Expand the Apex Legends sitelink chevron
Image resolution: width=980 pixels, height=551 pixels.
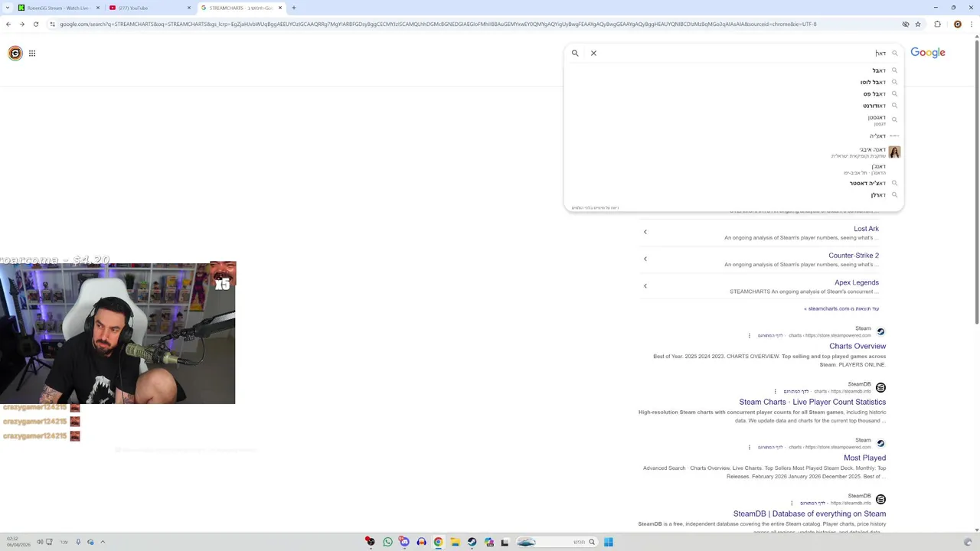645,285
